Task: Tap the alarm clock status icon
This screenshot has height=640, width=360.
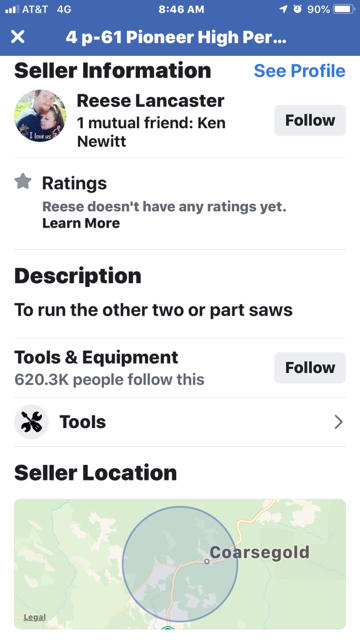Action: point(297,9)
